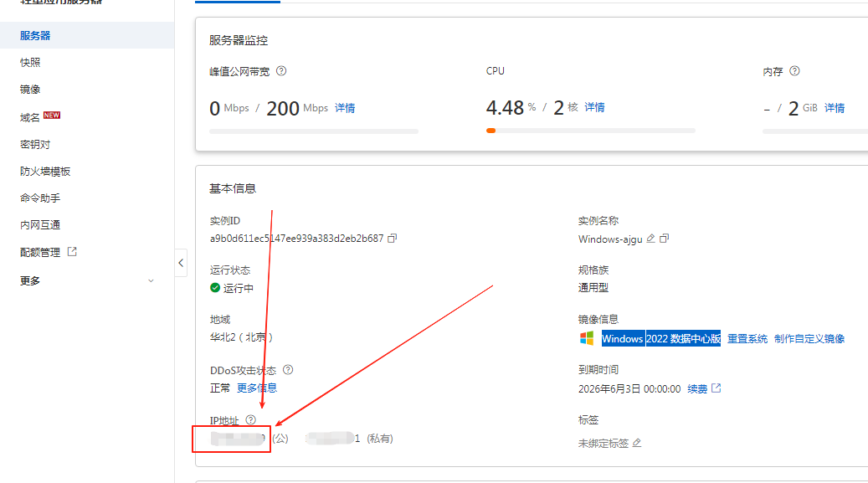Viewport: 868px width, 483px height.
Task: Open the IP地址 help tooltip
Action: tap(252, 420)
